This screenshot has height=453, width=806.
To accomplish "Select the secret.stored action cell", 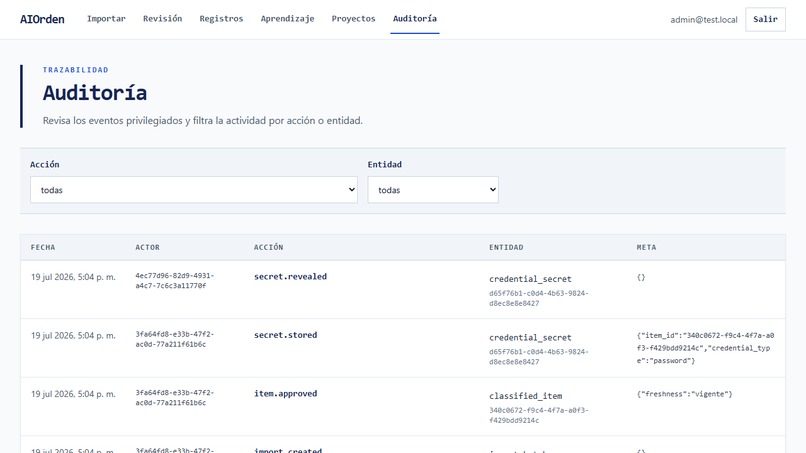I will tap(285, 335).
